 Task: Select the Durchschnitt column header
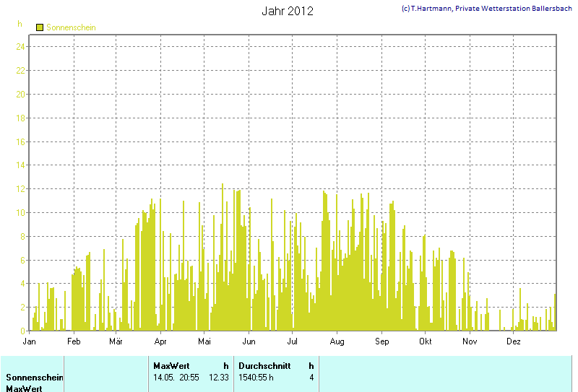pyautogui.click(x=264, y=366)
